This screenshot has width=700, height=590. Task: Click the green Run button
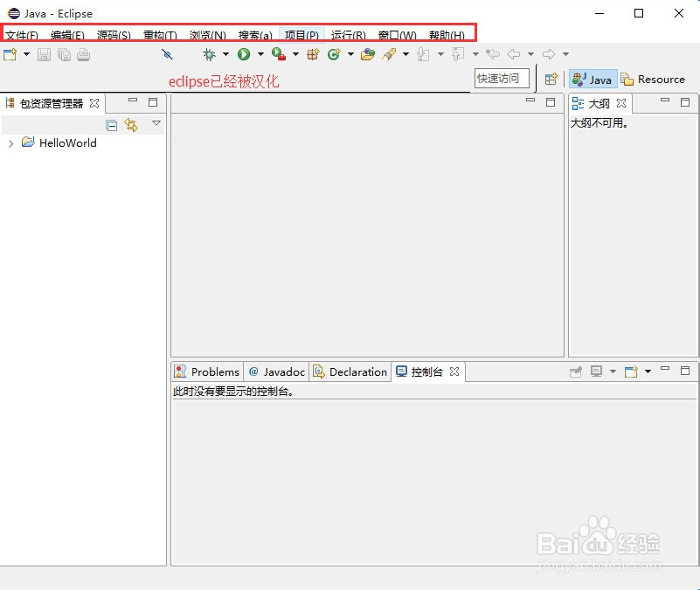(x=244, y=54)
